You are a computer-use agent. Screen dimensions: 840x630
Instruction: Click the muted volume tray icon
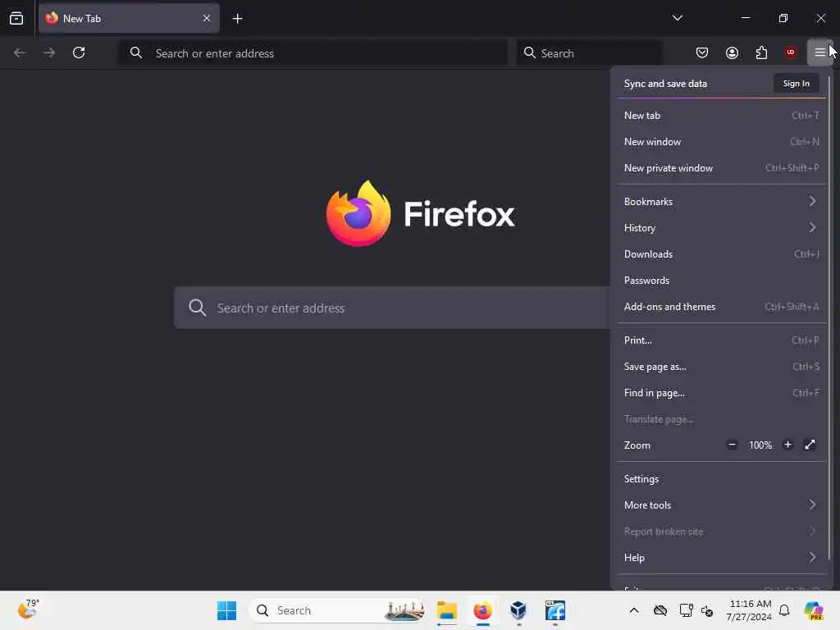tap(707, 610)
